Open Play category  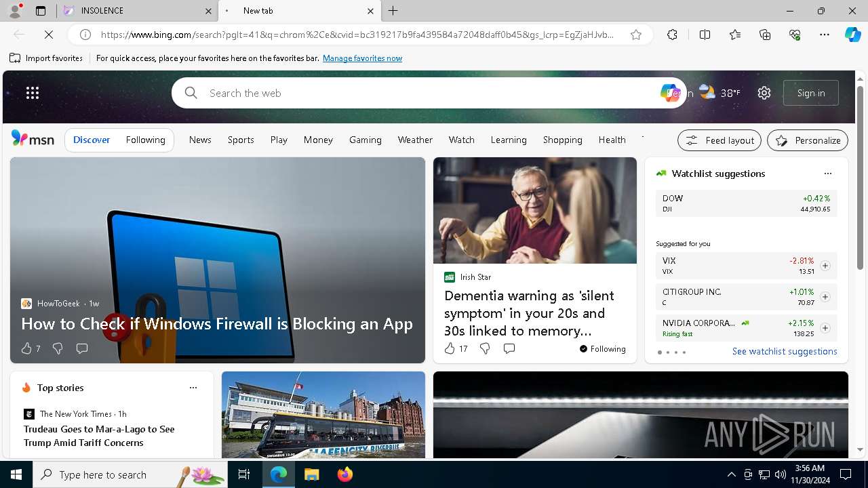pyautogui.click(x=279, y=140)
